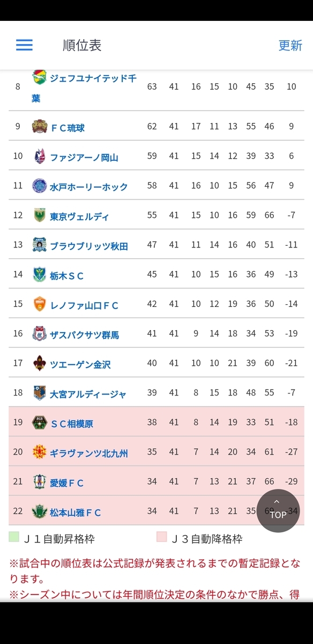Screen dimensions: 313x644
Task: Click the ファジアーノ岡山 crest icon
Action: point(39,157)
